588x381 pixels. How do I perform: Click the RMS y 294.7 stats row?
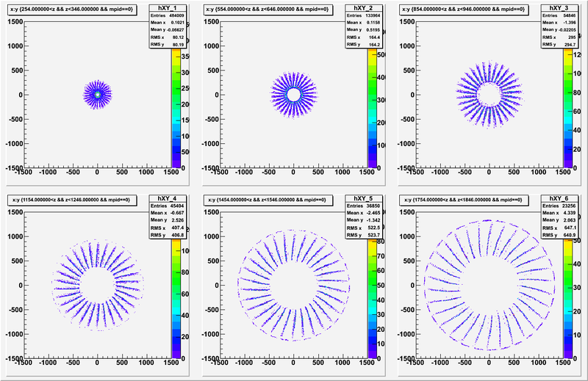click(x=559, y=44)
